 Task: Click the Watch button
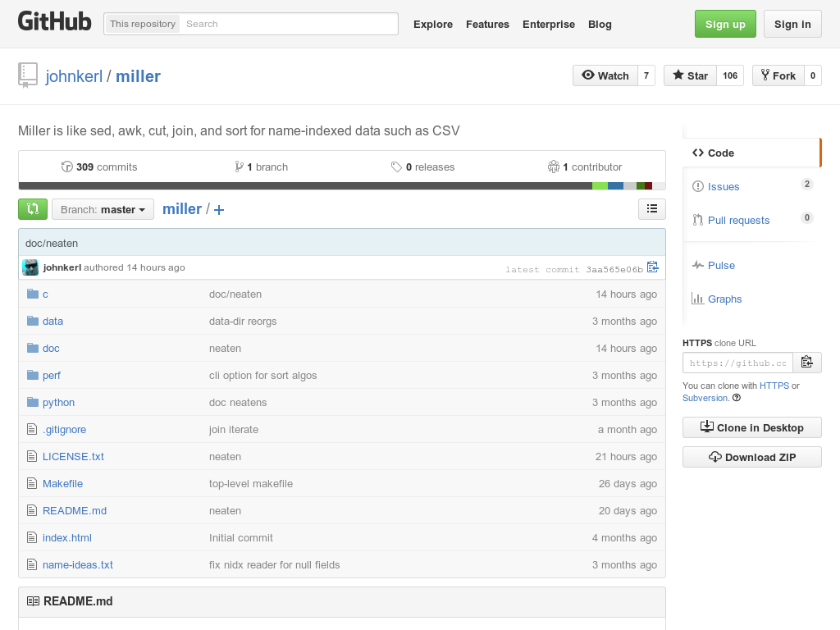[605, 75]
